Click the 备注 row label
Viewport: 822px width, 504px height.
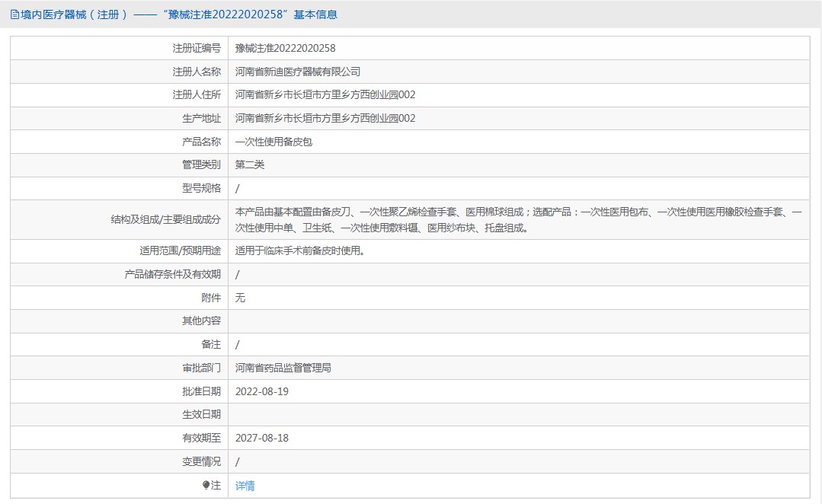[x=211, y=344]
